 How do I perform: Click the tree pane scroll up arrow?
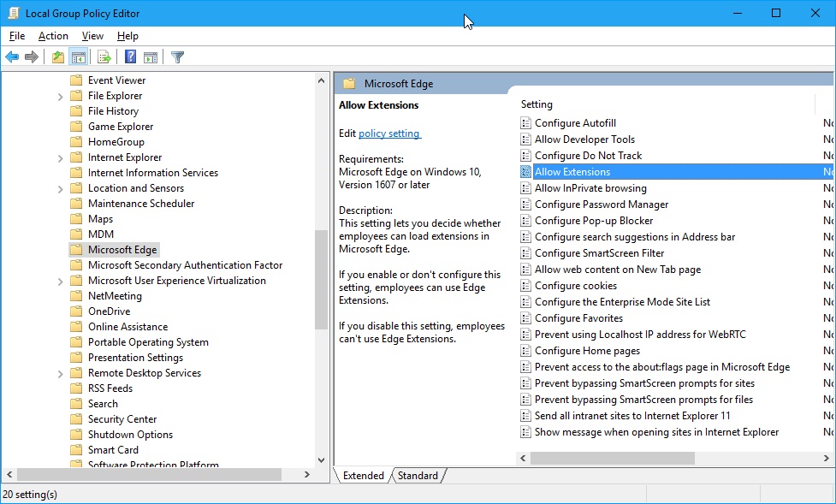click(321, 80)
